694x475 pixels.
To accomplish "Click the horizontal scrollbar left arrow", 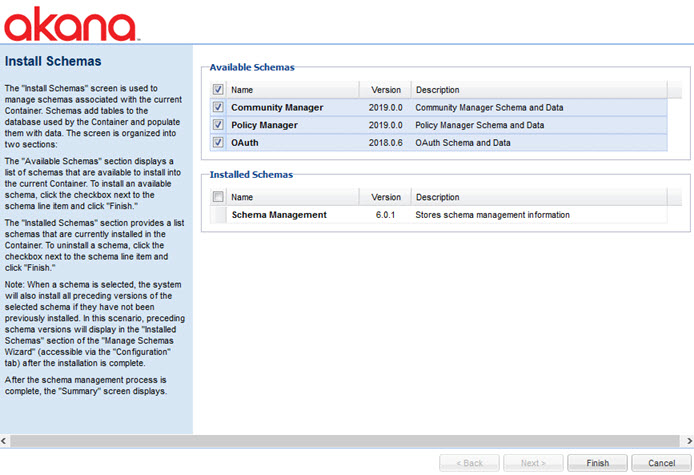I will coord(4,441).
